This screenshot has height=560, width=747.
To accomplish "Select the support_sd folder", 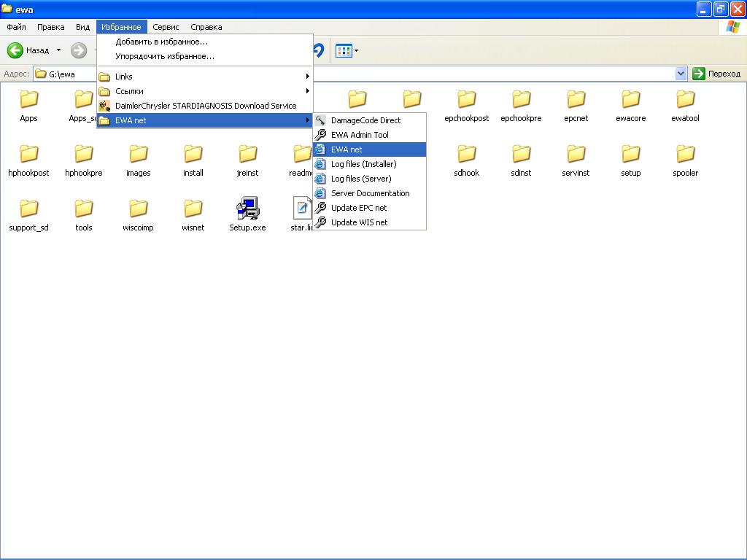I will tap(28, 215).
